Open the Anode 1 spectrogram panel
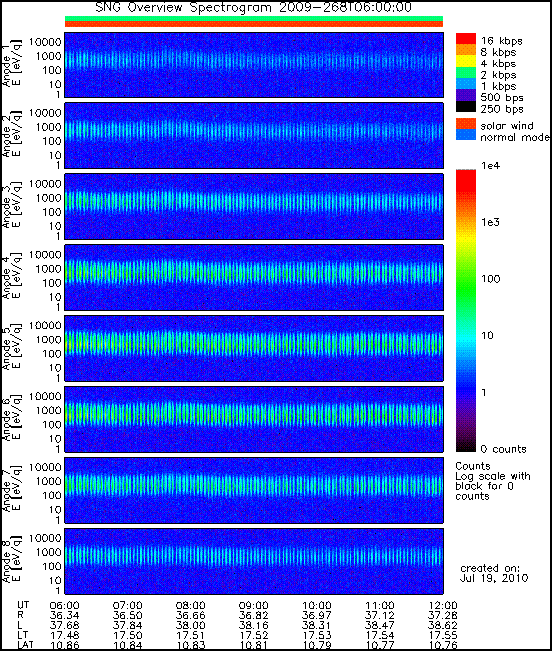 pos(254,65)
